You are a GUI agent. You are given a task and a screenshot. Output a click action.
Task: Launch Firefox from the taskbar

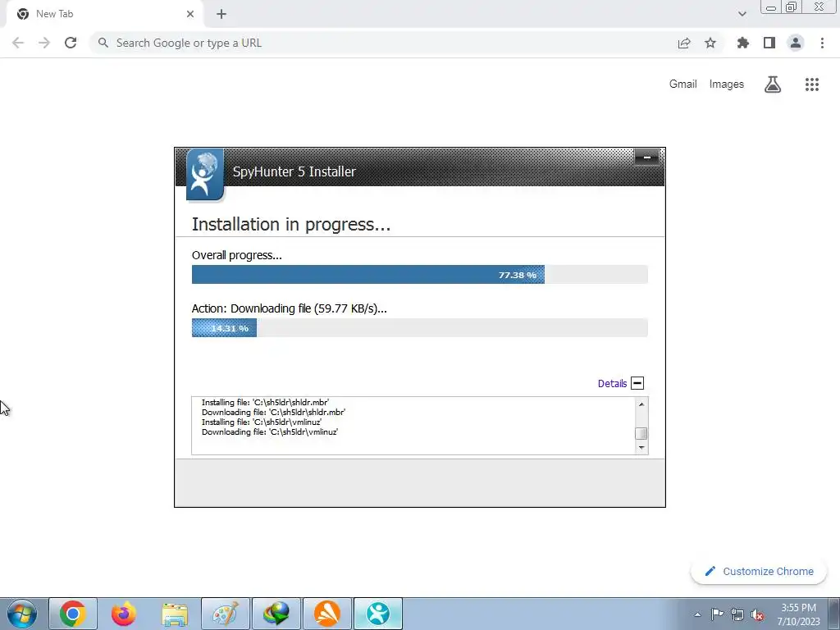(x=124, y=614)
